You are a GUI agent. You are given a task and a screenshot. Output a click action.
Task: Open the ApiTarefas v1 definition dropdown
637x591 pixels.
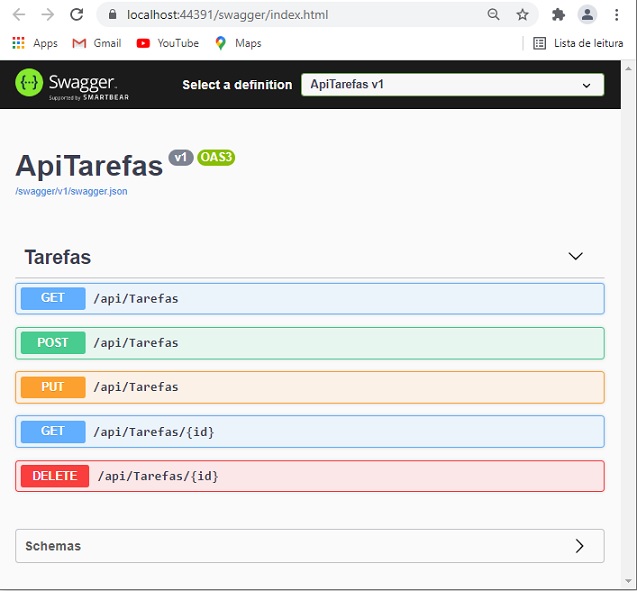(x=452, y=84)
